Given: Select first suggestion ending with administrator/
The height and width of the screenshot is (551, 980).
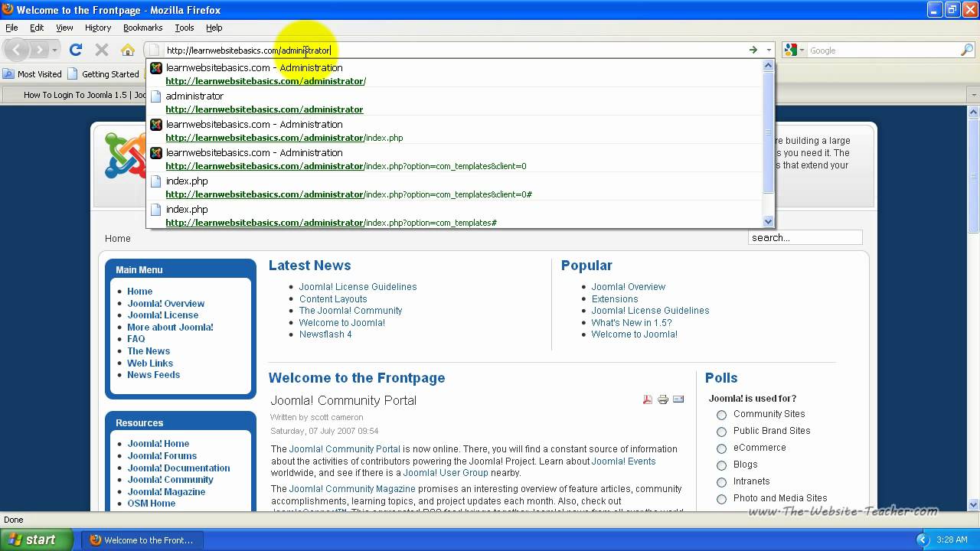Looking at the screenshot, I should point(455,74).
